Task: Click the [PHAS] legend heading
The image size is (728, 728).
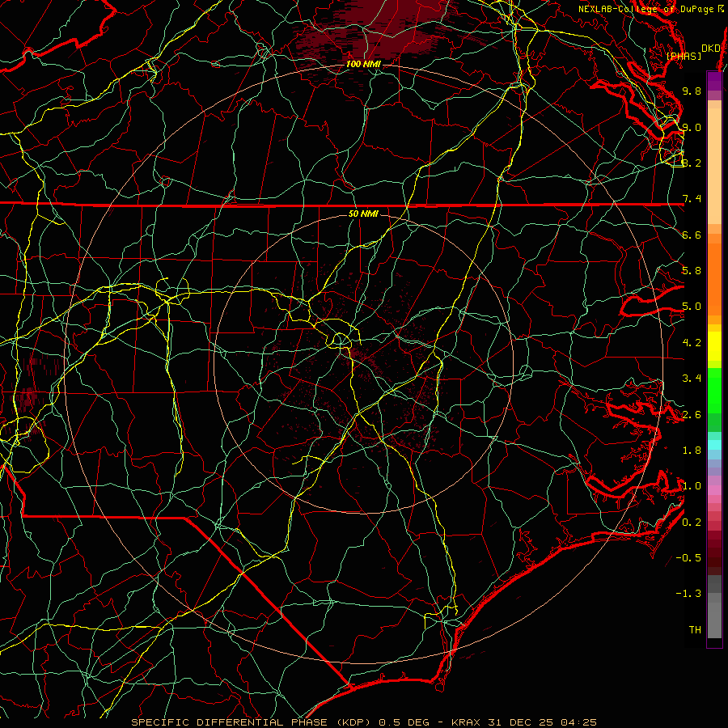Action: click(x=684, y=56)
